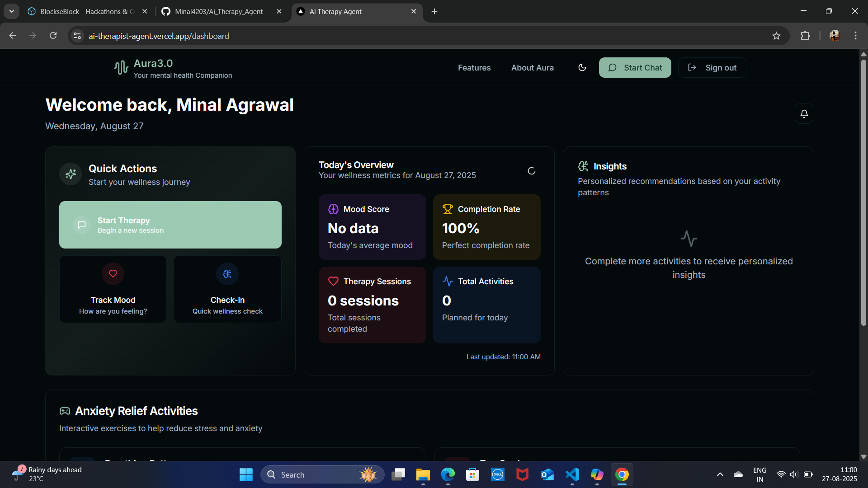
Task: Click the Sign out button
Action: point(712,67)
